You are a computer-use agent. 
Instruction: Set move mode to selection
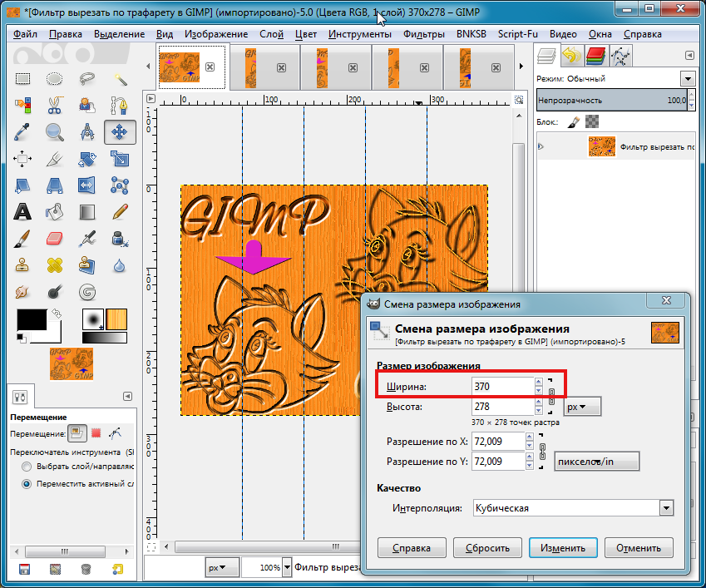[96, 433]
